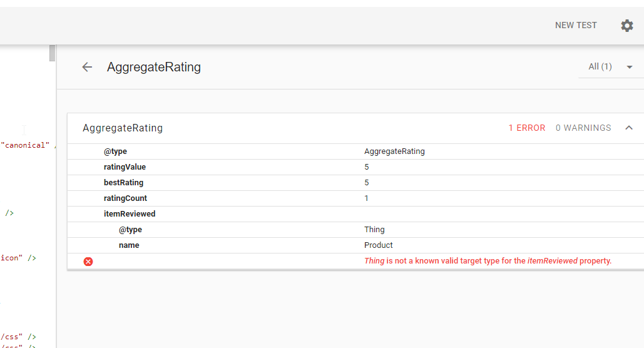Click the ratingCount value 1

(x=367, y=198)
